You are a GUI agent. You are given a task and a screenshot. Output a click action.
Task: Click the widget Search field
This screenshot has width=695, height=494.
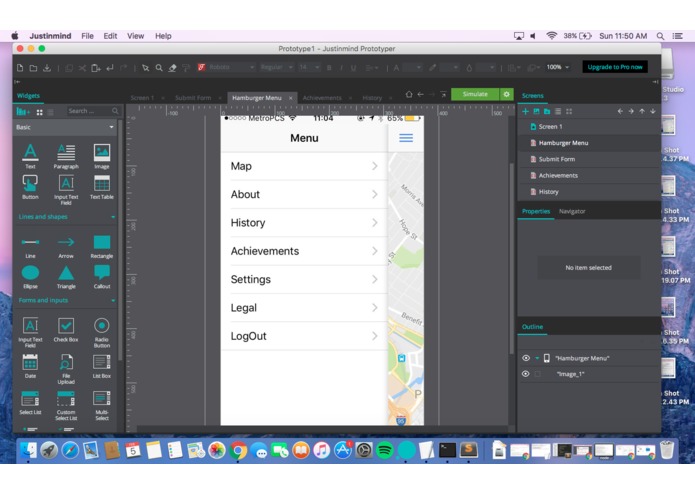[93, 111]
